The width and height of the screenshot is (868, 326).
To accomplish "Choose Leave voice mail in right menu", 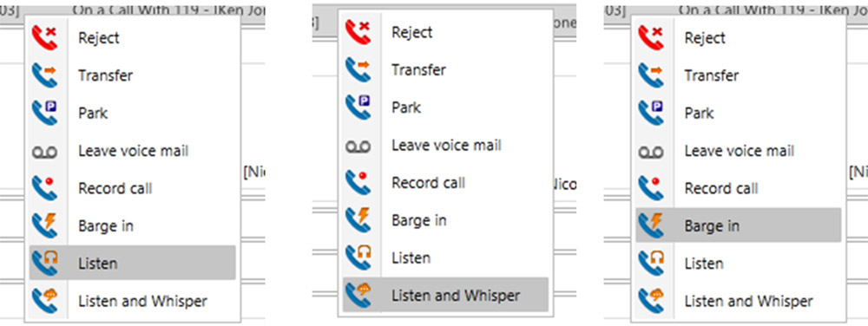I will (x=739, y=150).
